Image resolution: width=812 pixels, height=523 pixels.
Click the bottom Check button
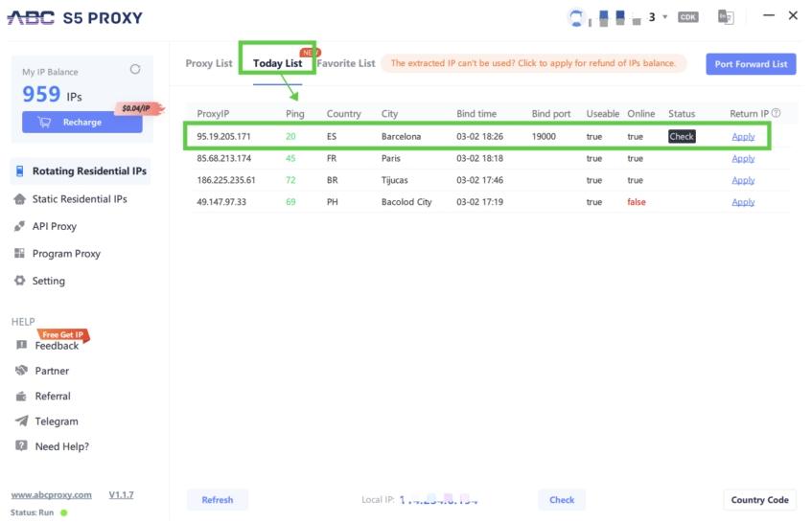pos(562,500)
